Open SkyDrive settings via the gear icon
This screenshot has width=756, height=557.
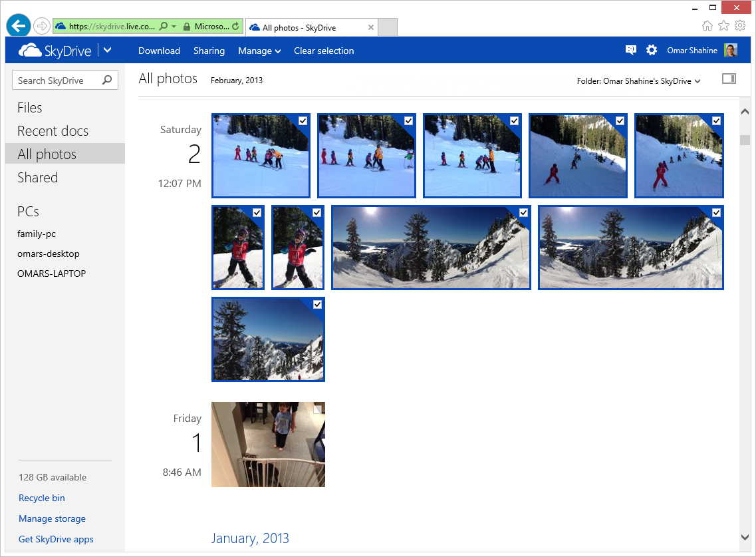click(x=652, y=50)
